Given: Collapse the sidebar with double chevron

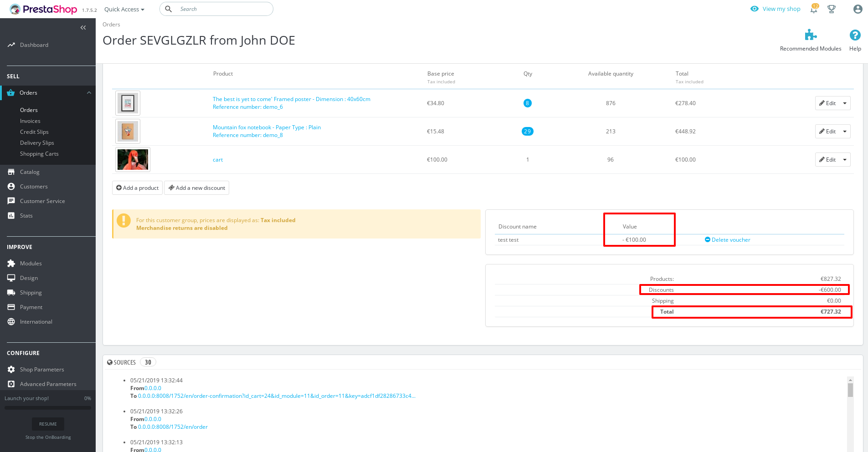Looking at the screenshot, I should click(x=83, y=28).
